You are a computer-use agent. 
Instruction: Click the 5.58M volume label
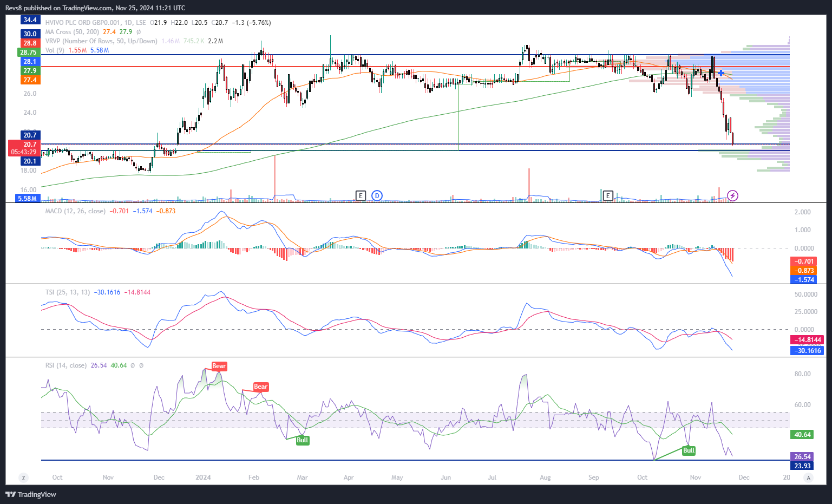27,199
